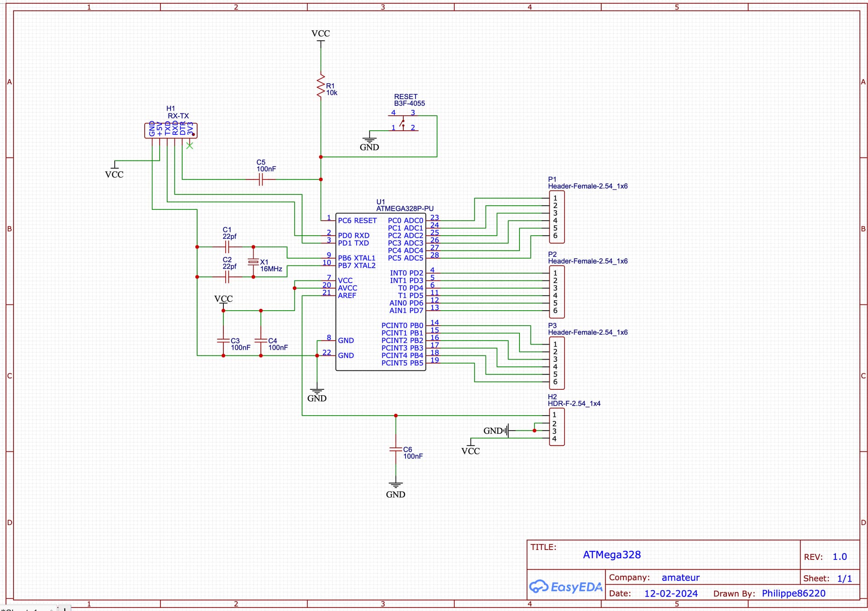The height and width of the screenshot is (611, 868).
Task: Click the C6 100nF capacitor symbol
Action: [x=396, y=449]
